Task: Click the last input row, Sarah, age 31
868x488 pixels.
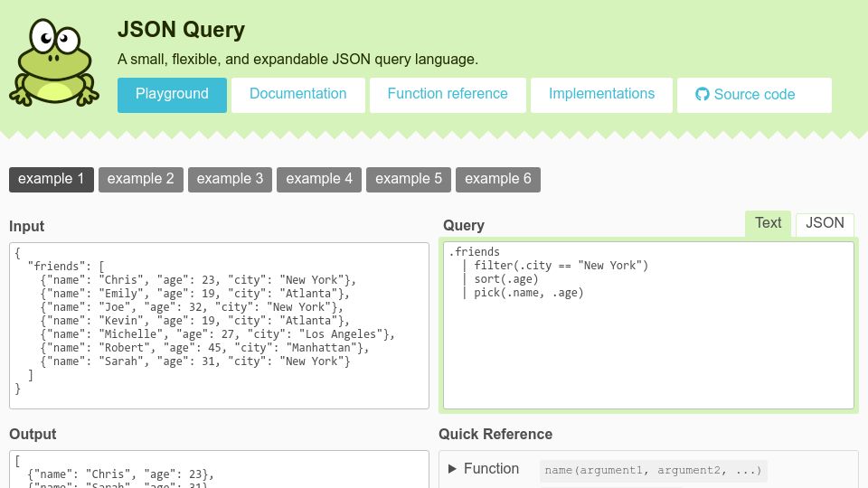Action: click(x=195, y=361)
